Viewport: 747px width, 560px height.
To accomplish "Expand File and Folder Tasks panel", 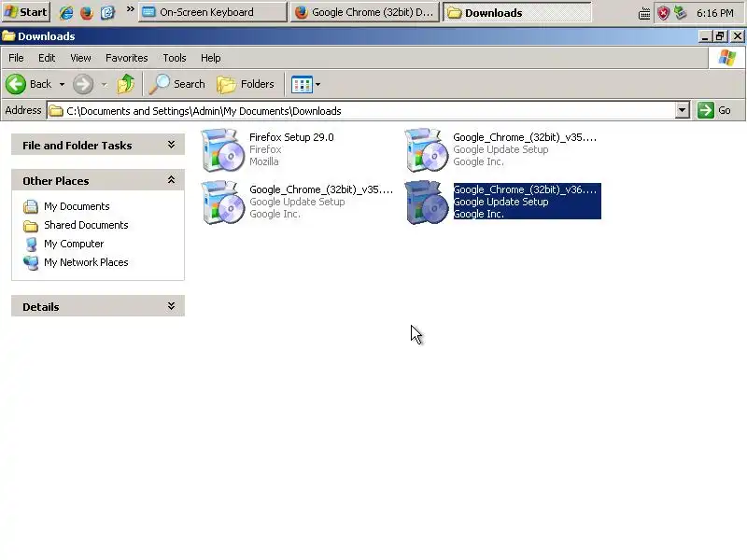I will [x=171, y=145].
